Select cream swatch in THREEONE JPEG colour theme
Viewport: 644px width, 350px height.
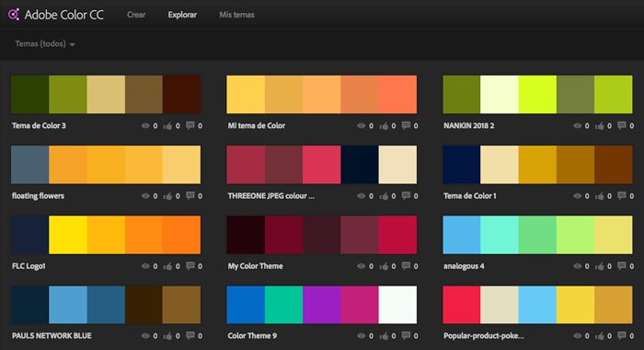[397, 165]
